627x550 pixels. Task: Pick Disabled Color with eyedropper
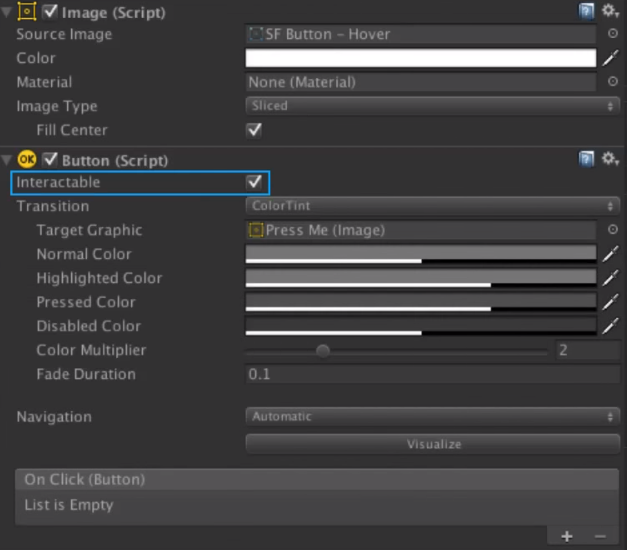pyautogui.click(x=610, y=326)
